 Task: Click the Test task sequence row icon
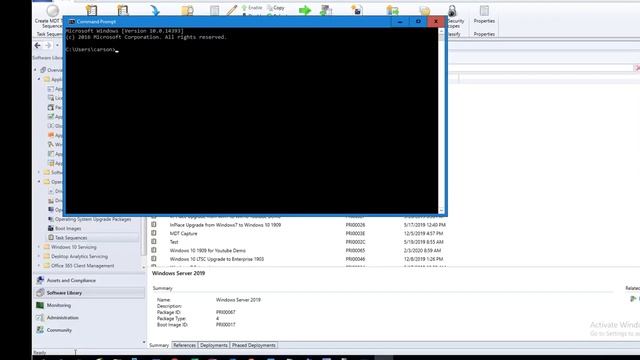(154, 242)
